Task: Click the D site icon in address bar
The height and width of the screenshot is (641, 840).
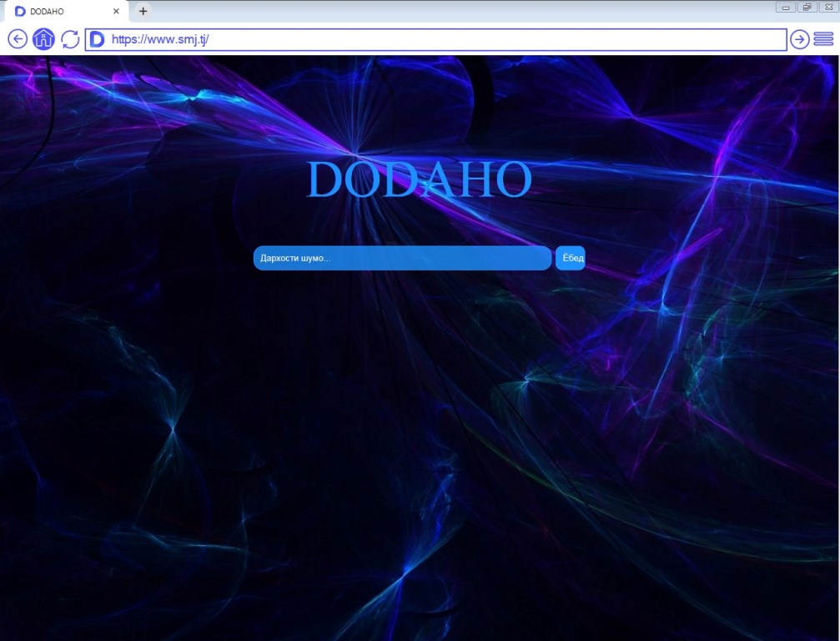Action: tap(97, 39)
